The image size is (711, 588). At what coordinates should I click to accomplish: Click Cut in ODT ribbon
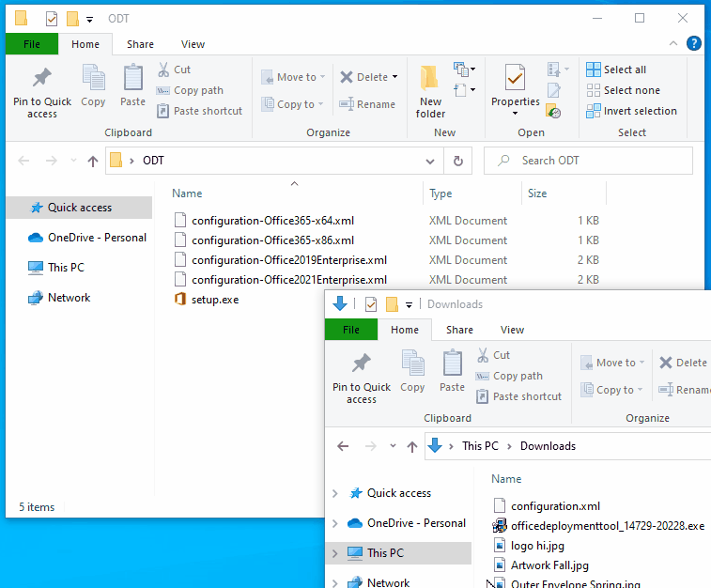coord(174,70)
